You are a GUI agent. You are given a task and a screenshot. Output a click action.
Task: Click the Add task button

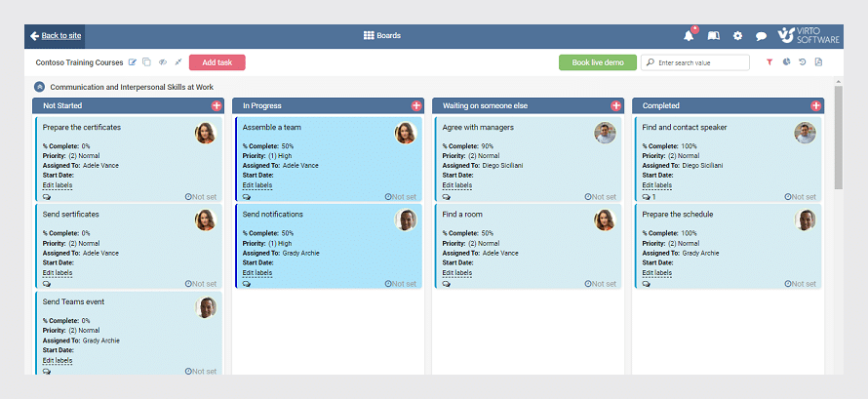pos(217,62)
